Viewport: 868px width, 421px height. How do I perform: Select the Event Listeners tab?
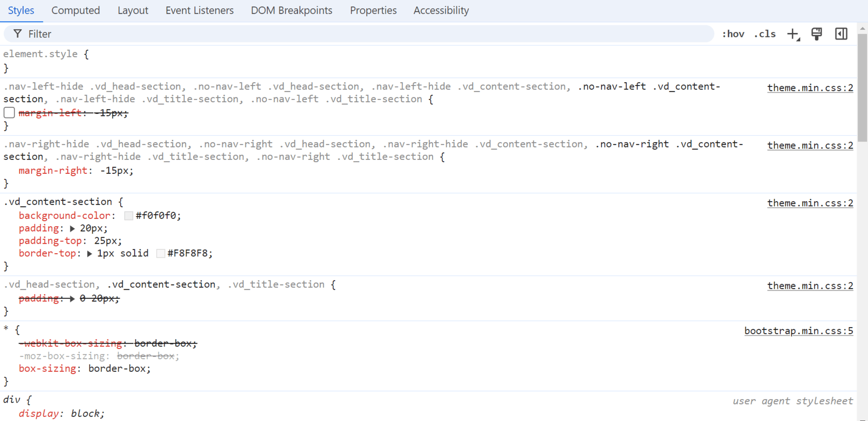click(199, 10)
